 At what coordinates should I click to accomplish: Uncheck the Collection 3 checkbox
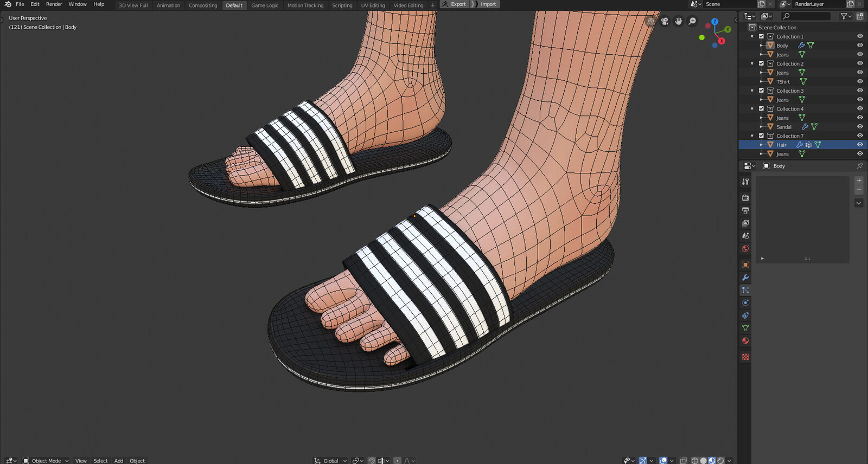click(761, 91)
